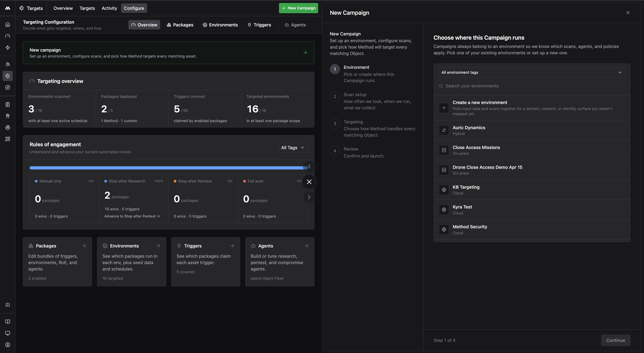Click the right chevron carousel arrow
Viewport: 644px width, 353px height.
click(x=309, y=197)
